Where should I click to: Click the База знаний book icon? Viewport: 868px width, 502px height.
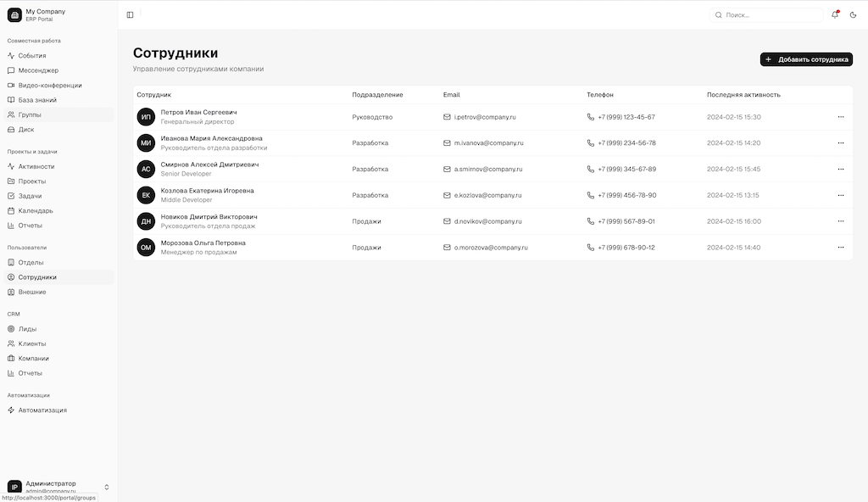point(11,100)
